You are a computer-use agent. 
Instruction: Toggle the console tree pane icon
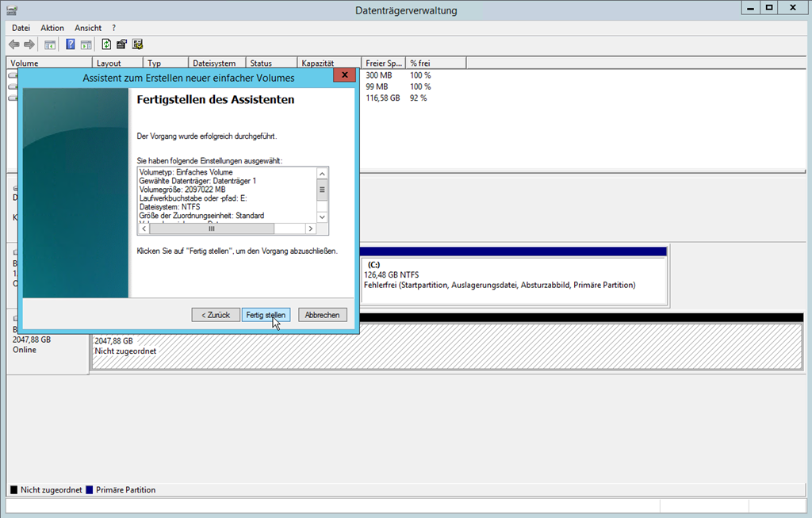point(50,44)
